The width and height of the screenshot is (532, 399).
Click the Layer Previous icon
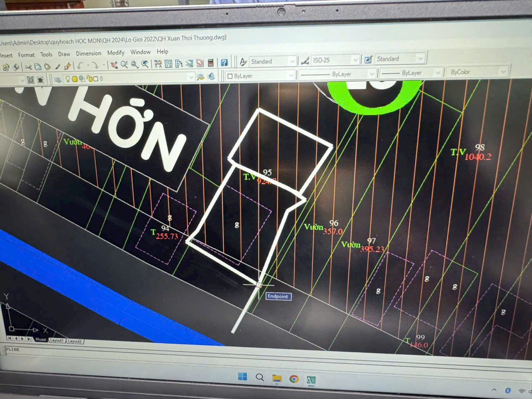click(211, 76)
